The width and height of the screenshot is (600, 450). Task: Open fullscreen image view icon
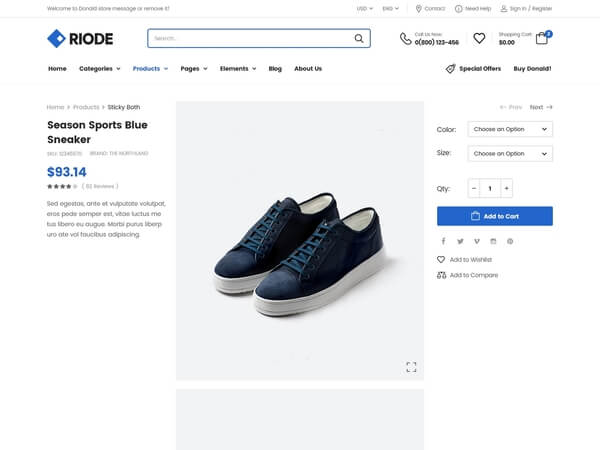(411, 367)
